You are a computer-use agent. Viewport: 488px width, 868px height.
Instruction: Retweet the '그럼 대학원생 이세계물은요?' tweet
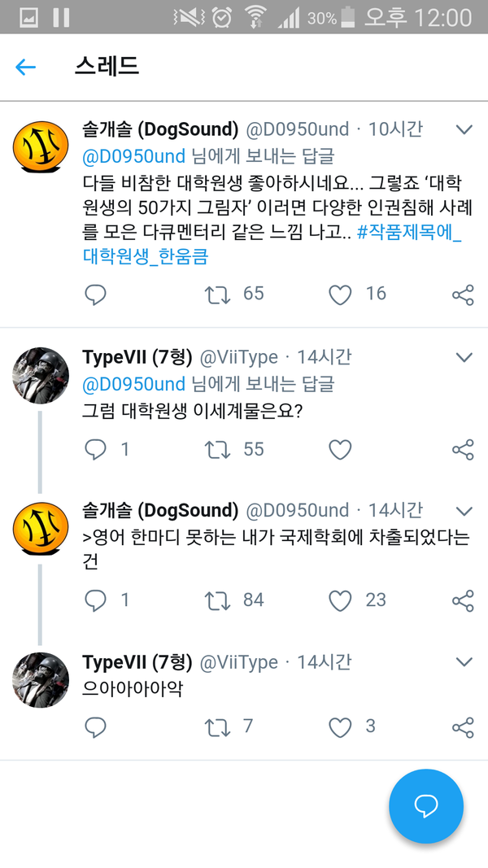pyautogui.click(x=217, y=450)
